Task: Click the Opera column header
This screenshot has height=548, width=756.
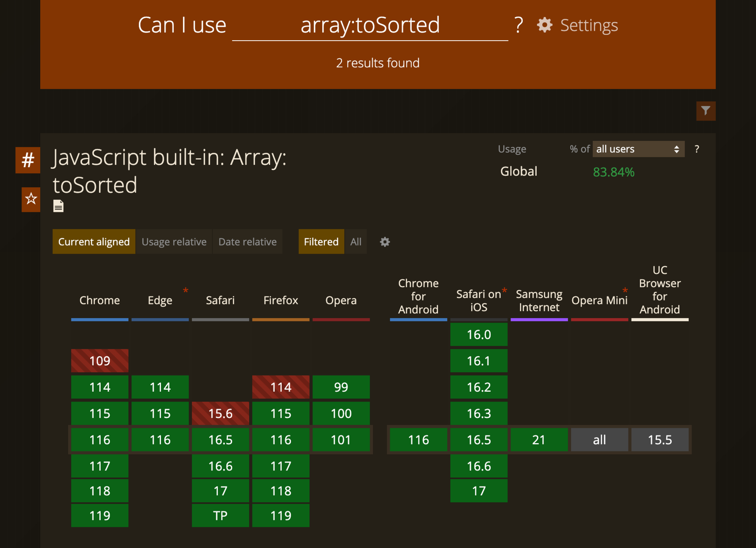Action: tap(341, 300)
